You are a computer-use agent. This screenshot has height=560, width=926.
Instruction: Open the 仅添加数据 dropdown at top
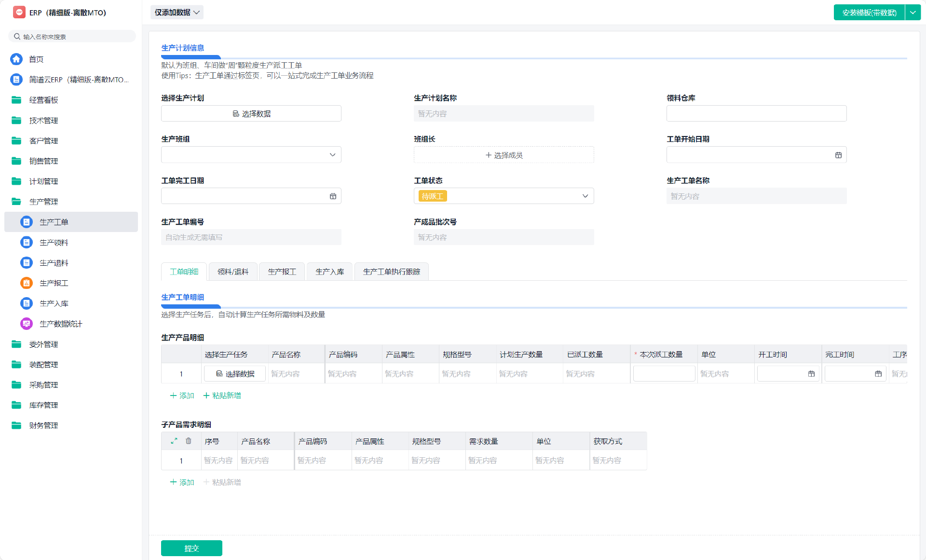click(x=177, y=13)
